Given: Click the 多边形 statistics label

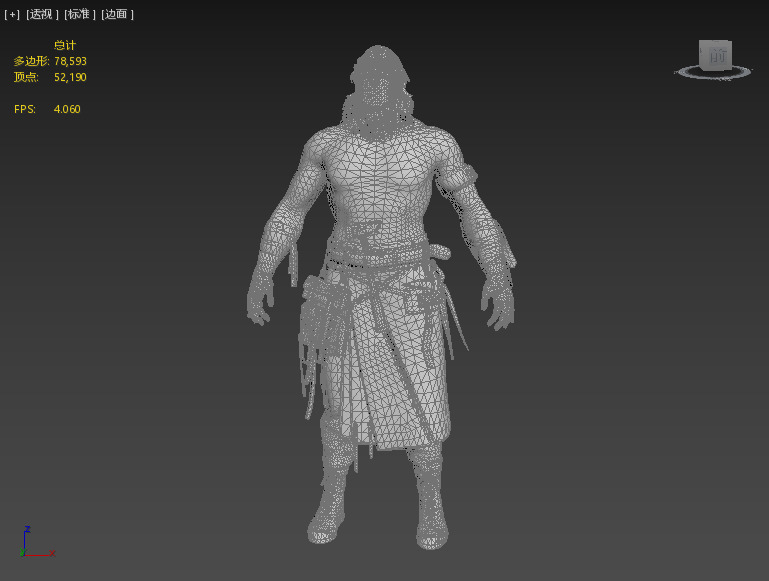Looking at the screenshot, I should 31,61.
